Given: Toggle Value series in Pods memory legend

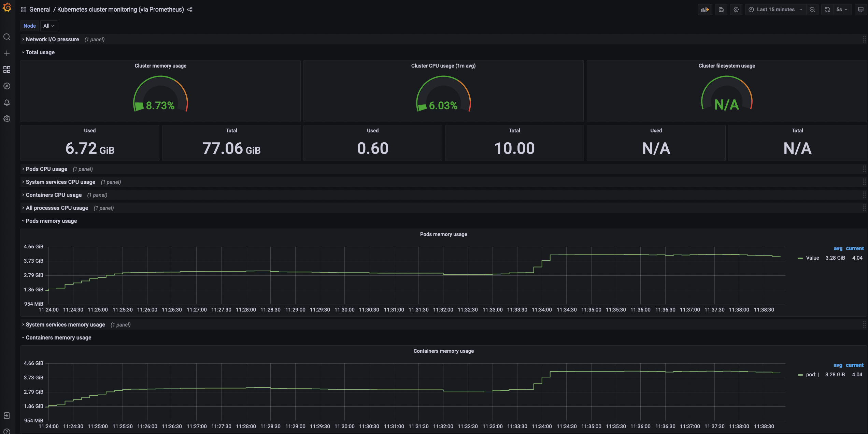Looking at the screenshot, I should (x=812, y=258).
